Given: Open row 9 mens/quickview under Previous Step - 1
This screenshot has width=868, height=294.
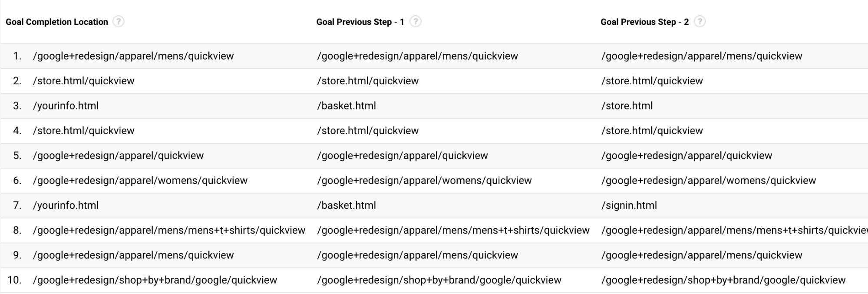Looking at the screenshot, I should coord(417,255).
